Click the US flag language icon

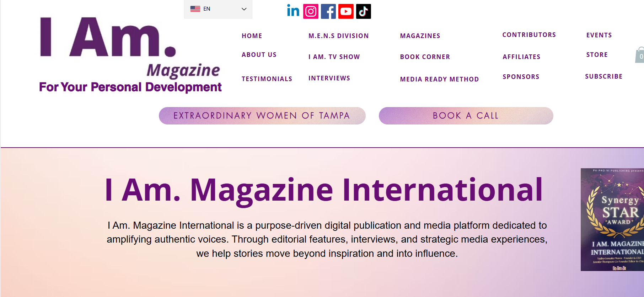[x=195, y=9]
